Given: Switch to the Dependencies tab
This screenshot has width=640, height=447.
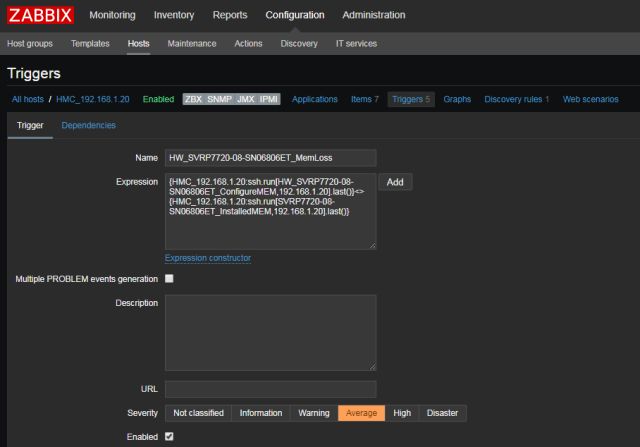Looking at the screenshot, I should (89, 125).
